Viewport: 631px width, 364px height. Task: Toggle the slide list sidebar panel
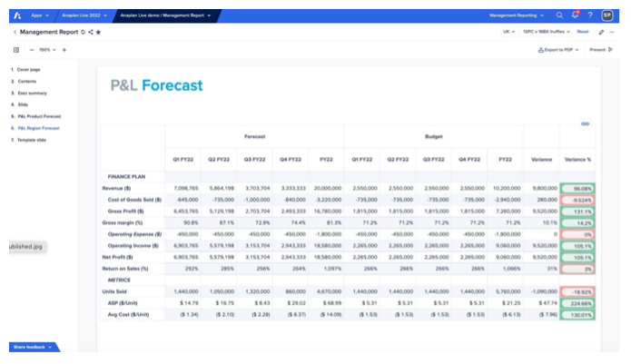tap(16, 49)
